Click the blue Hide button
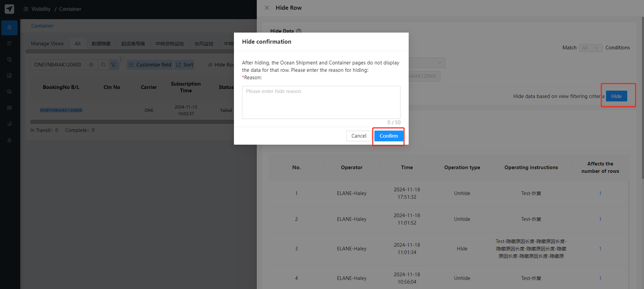 coord(616,96)
